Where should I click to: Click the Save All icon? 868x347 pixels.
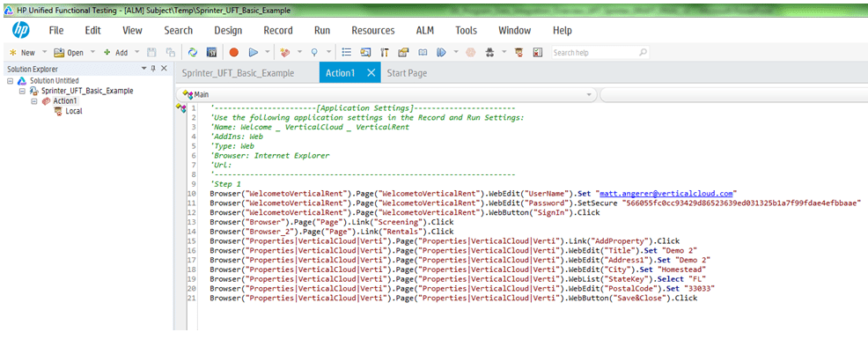click(171, 53)
